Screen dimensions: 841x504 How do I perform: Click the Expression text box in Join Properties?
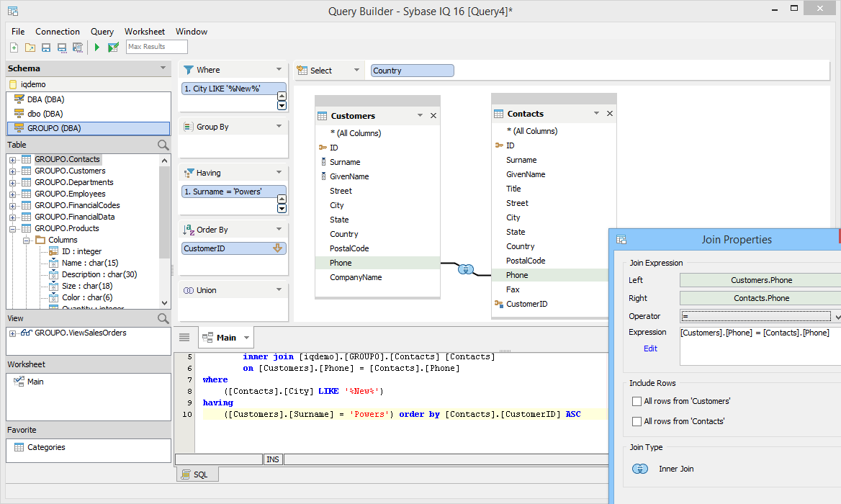[x=760, y=346]
